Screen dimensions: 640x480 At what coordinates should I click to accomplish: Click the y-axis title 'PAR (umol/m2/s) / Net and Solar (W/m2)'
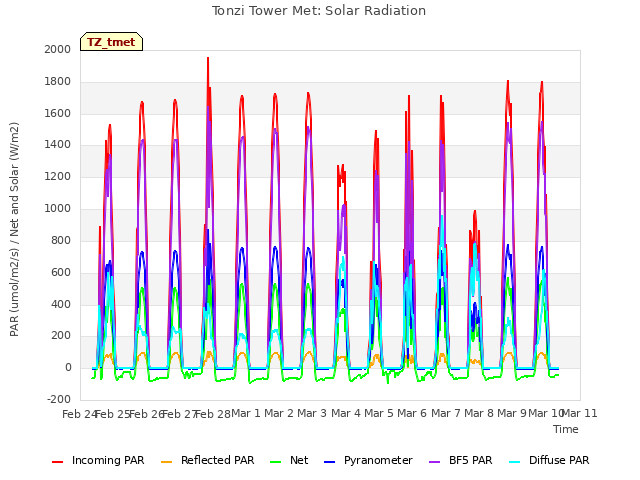14,229
